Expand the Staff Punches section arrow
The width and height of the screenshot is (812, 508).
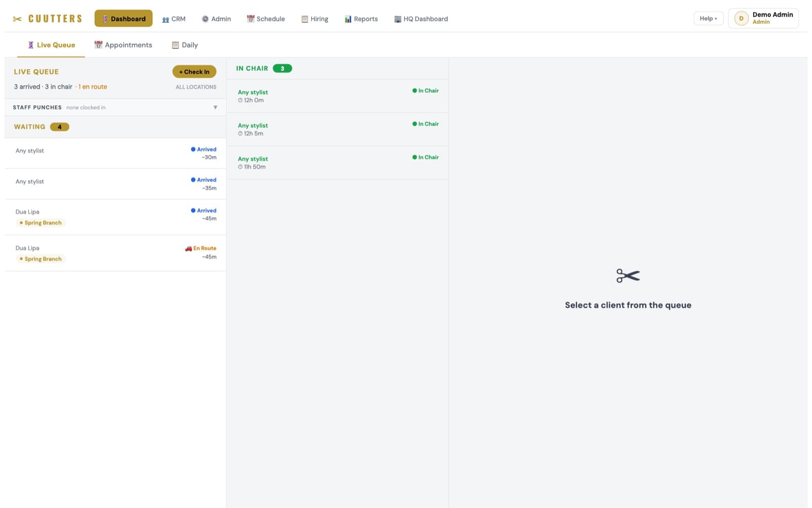click(x=215, y=107)
